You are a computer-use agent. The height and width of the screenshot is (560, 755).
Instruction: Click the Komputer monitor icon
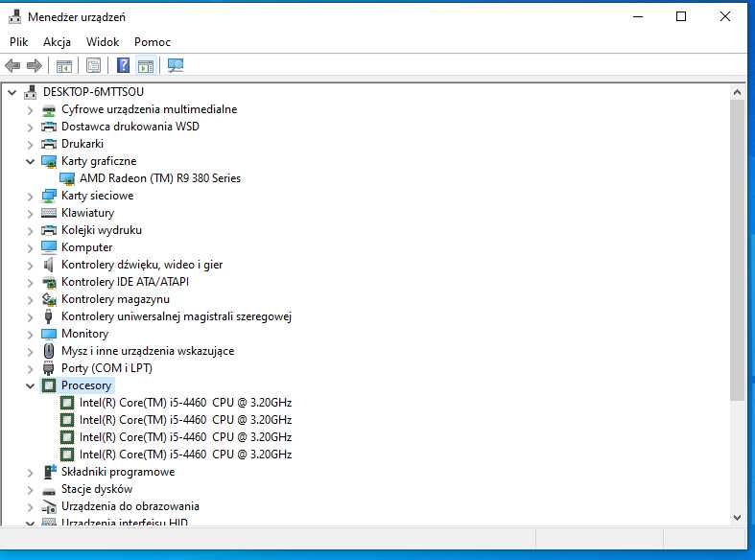[49, 247]
